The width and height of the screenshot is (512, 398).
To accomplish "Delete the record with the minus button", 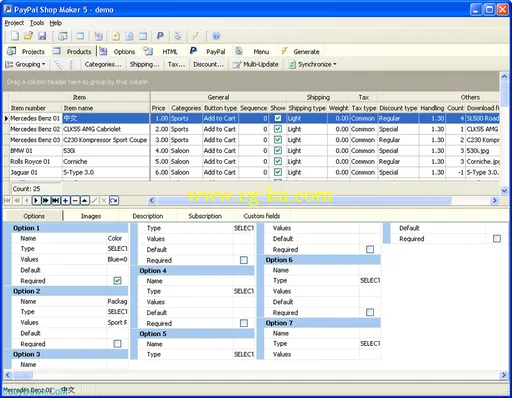I will [x=75, y=200].
